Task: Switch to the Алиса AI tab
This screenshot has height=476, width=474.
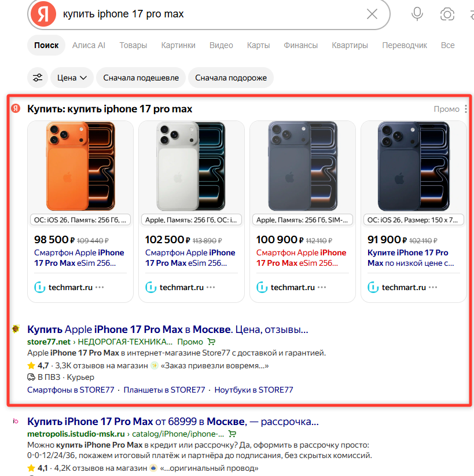Action: pyautogui.click(x=89, y=45)
